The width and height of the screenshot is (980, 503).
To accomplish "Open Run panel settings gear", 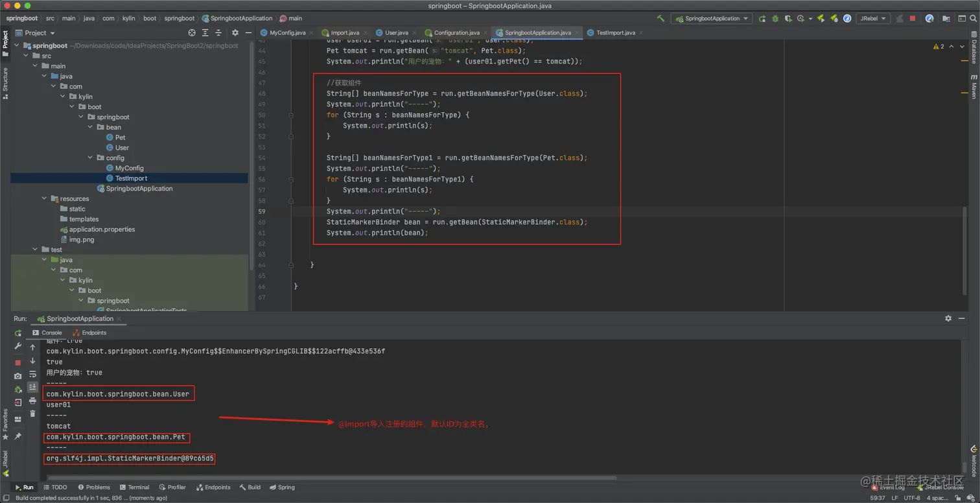I will tap(948, 318).
